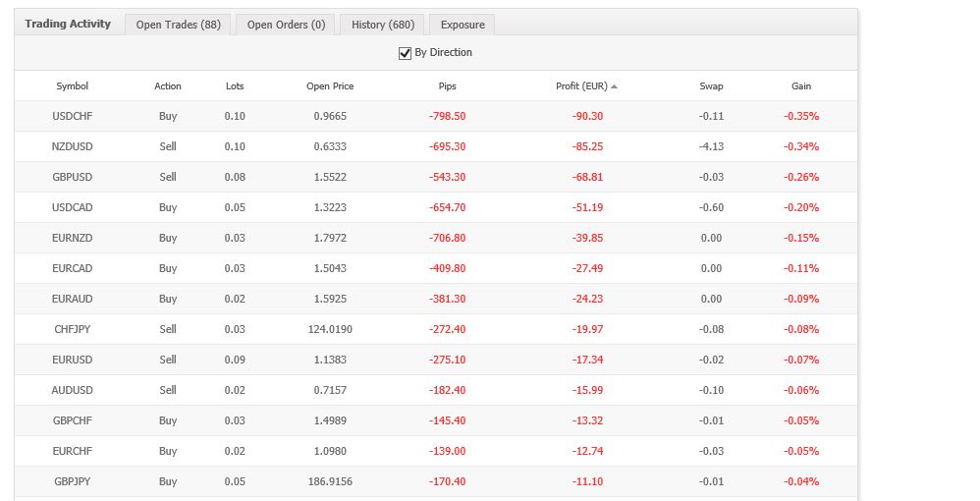Click the Gain column header
980x501 pixels.
[x=801, y=86]
